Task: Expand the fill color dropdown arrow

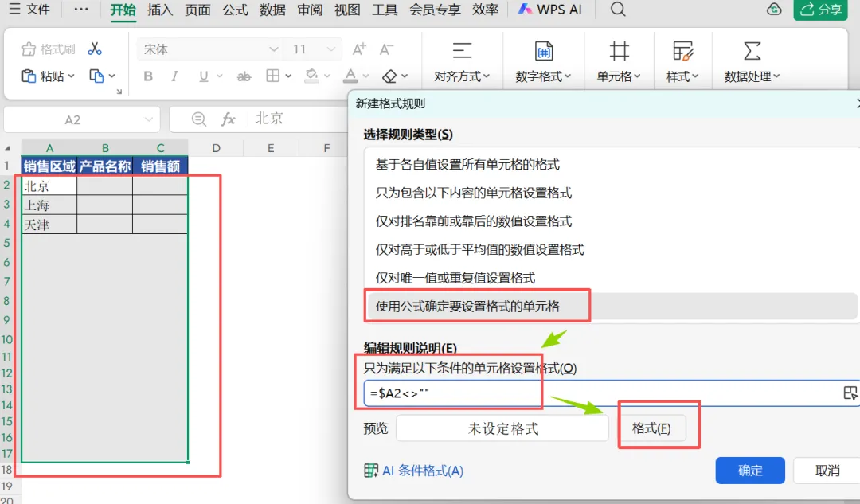Action: click(x=327, y=76)
